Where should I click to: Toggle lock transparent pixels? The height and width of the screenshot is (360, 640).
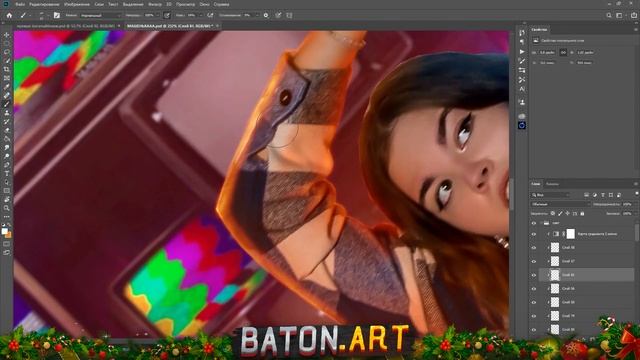pyautogui.click(x=553, y=213)
